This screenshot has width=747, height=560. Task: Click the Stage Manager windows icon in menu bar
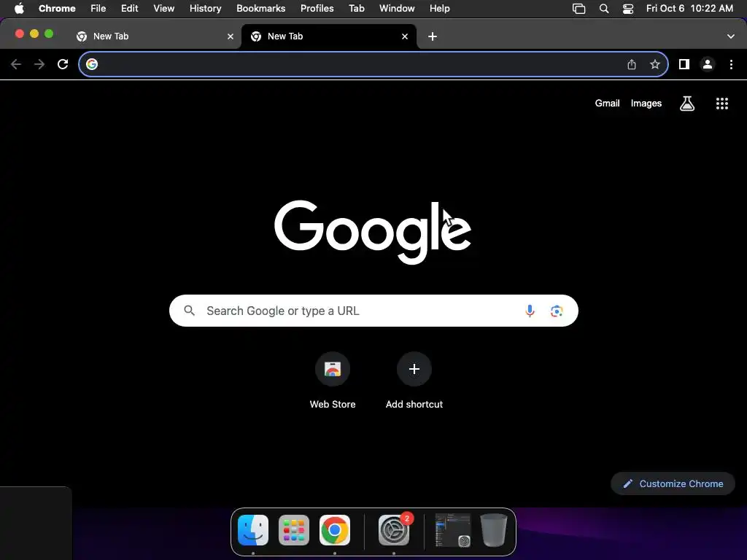click(578, 9)
